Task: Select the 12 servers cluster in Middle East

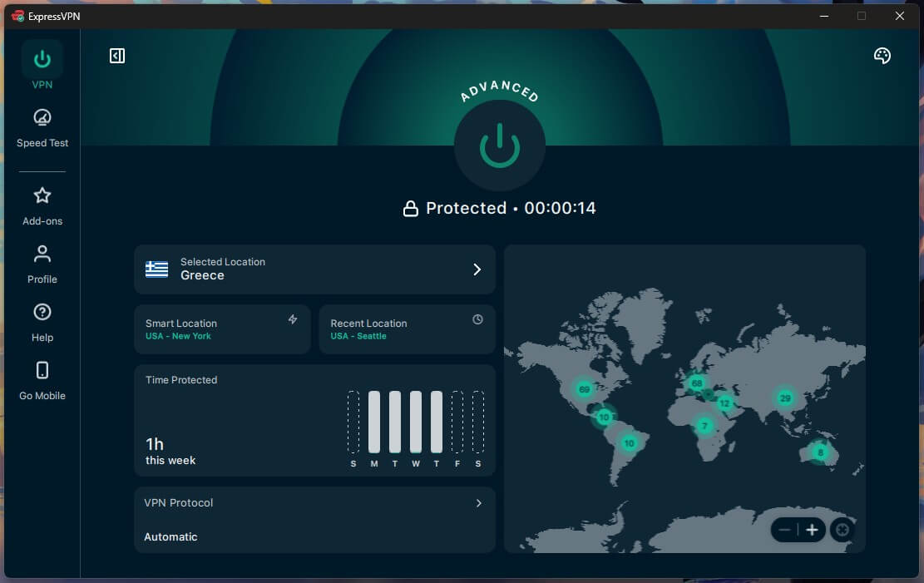Action: click(x=724, y=404)
